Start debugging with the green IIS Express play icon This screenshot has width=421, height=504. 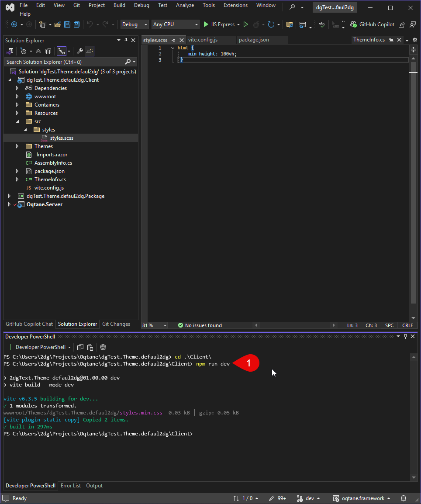point(206,24)
